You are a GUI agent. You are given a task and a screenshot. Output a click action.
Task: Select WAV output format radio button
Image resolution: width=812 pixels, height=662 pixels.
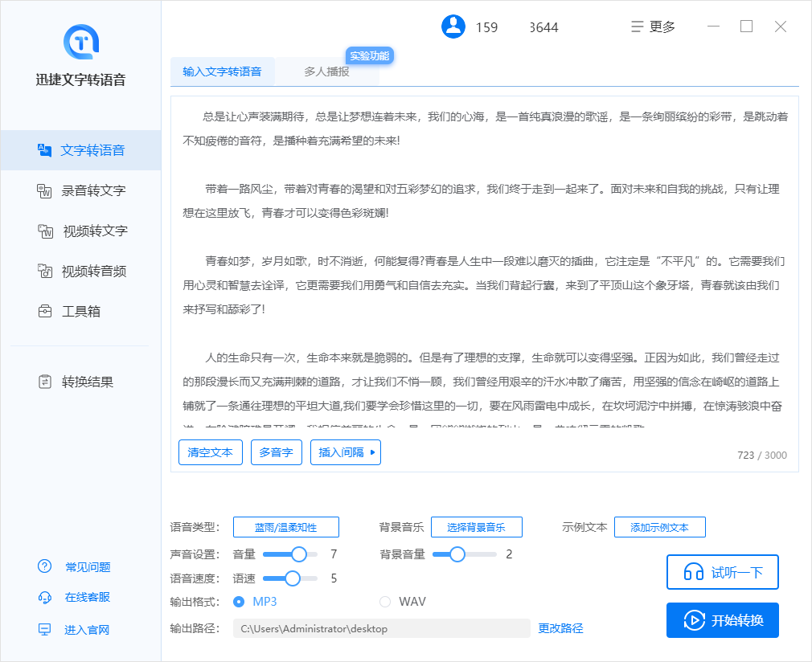[x=385, y=601]
